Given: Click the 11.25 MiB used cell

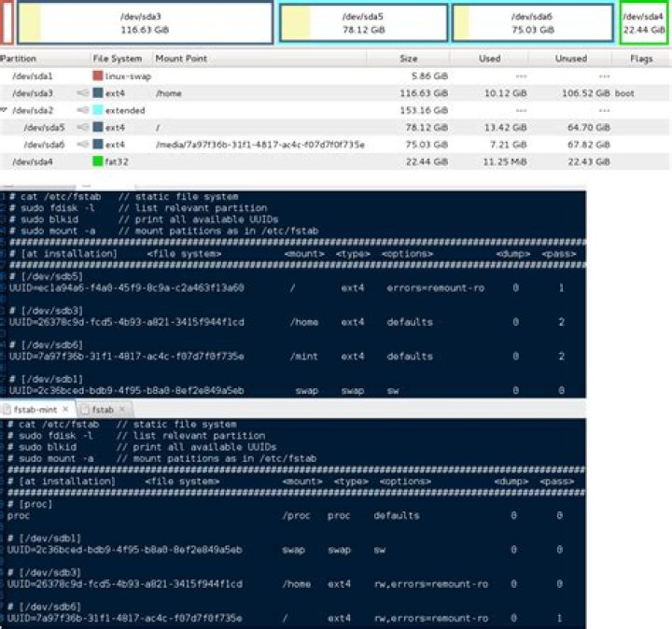Looking at the screenshot, I should click(505, 162).
